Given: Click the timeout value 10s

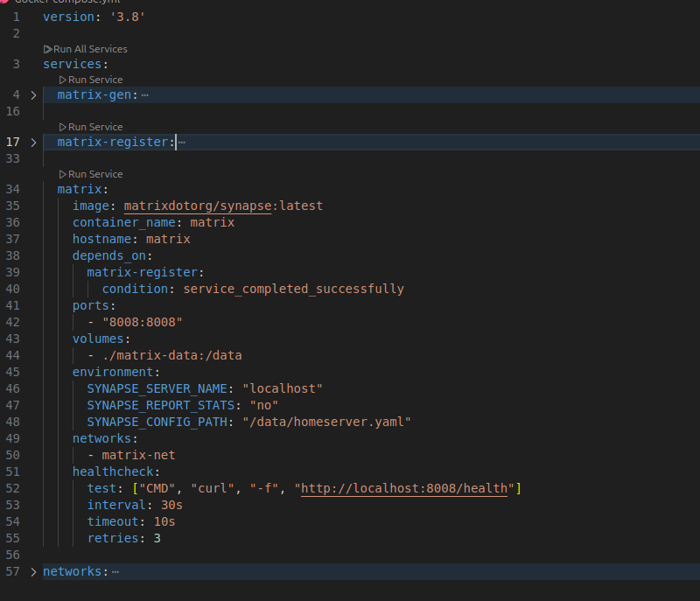Looking at the screenshot, I should (164, 522).
